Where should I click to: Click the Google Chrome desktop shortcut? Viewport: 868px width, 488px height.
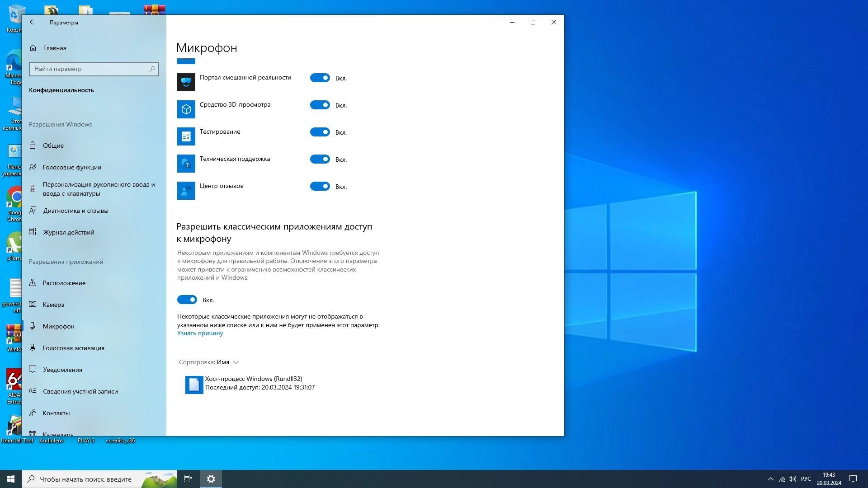pyautogui.click(x=14, y=204)
